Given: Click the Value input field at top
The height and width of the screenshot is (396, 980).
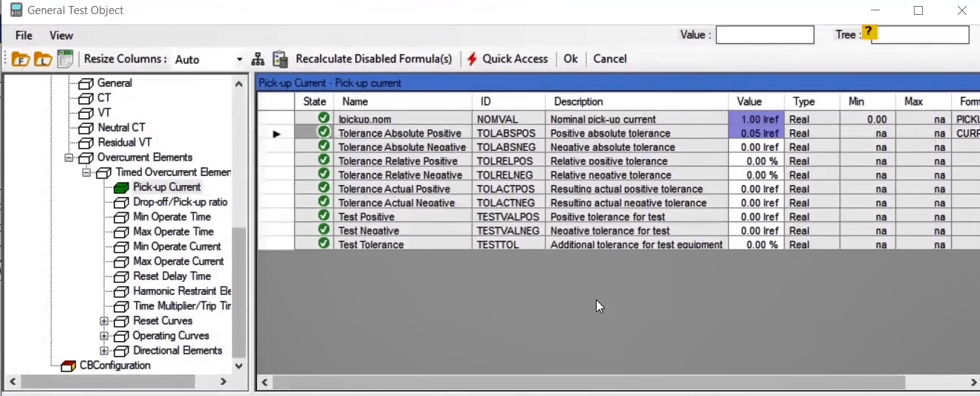Looking at the screenshot, I should coord(765,35).
